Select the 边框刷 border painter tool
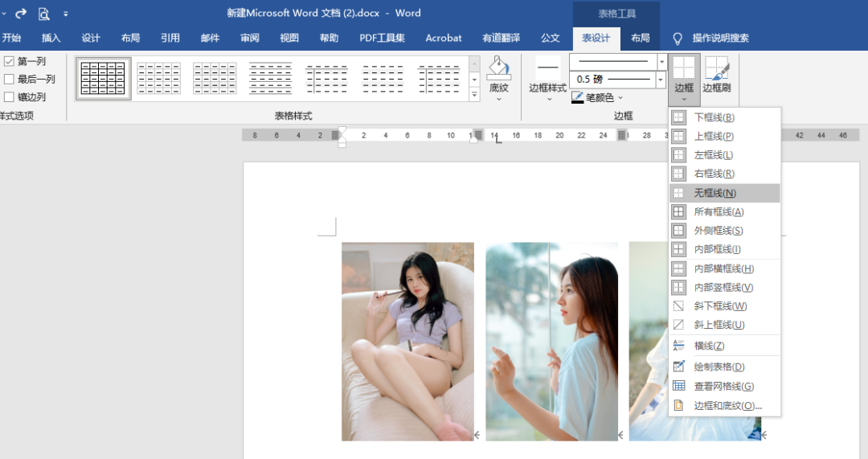The height and width of the screenshot is (459, 868). tap(717, 74)
